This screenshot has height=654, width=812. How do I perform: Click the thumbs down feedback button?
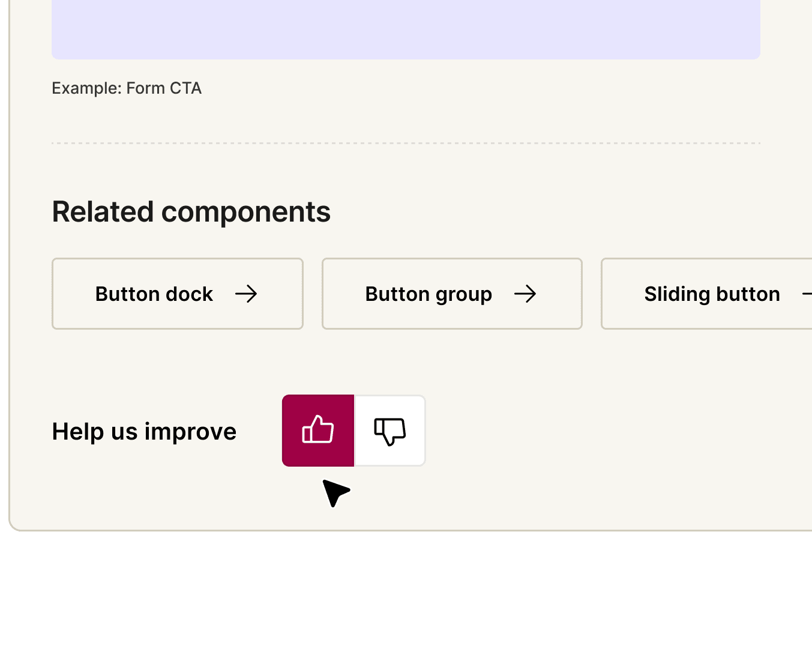tap(390, 430)
